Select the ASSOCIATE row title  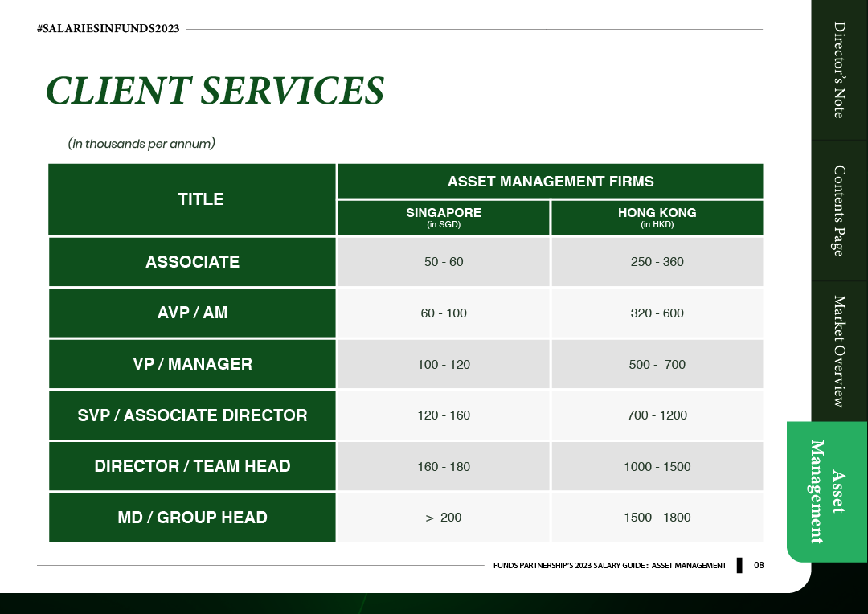(192, 262)
